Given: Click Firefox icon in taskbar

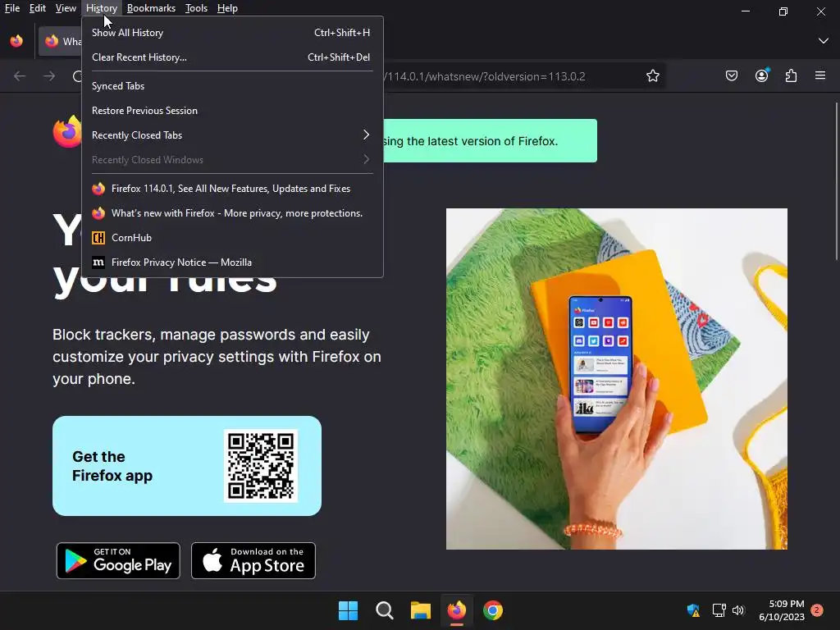Looking at the screenshot, I should click(456, 610).
